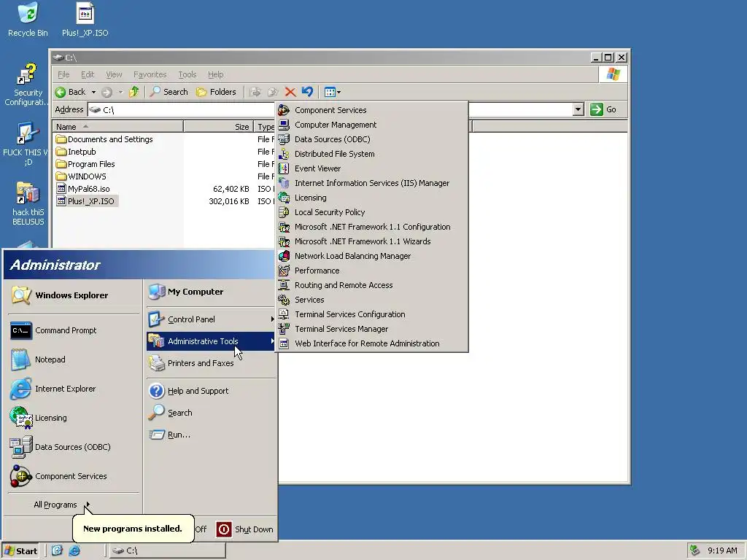Select the WINDOWS folder
747x560 pixels.
click(x=81, y=176)
